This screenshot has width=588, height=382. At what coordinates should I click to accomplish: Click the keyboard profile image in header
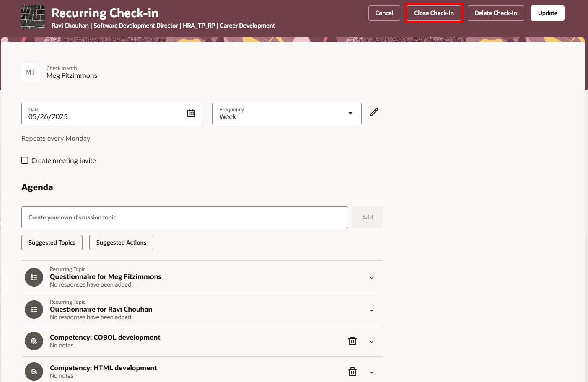click(33, 17)
